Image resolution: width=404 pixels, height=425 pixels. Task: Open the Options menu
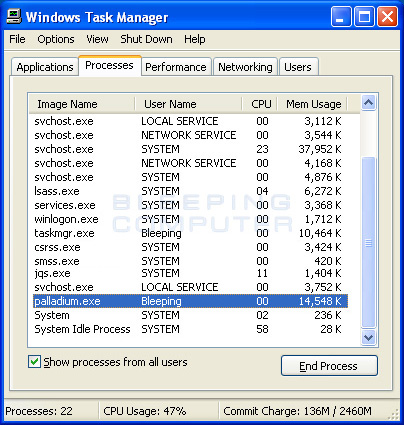click(56, 39)
